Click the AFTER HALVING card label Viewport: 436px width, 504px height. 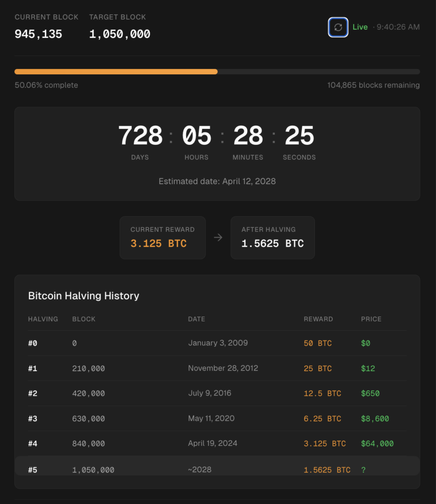[x=268, y=229]
